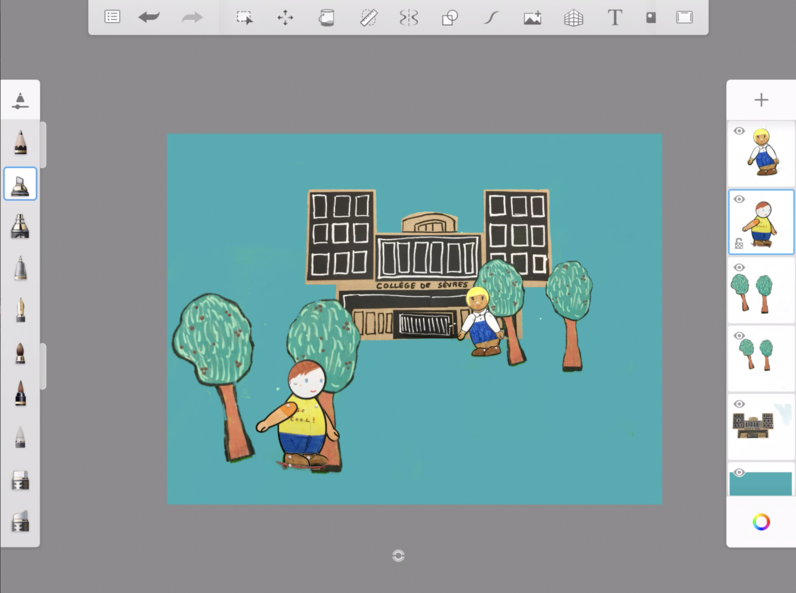796x593 pixels.
Task: Click the circular puck icon below canvas
Action: [399, 556]
